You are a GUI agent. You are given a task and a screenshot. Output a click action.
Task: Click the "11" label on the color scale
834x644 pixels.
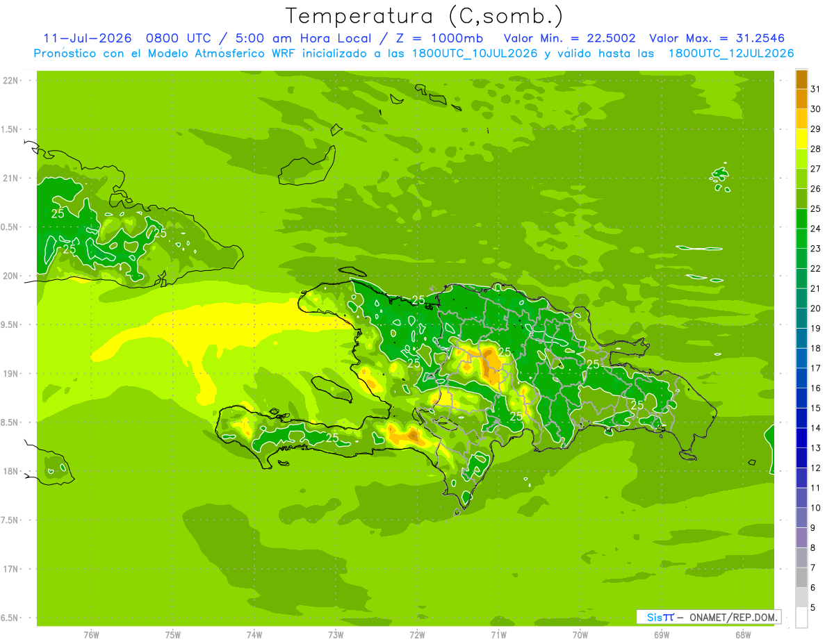816,488
